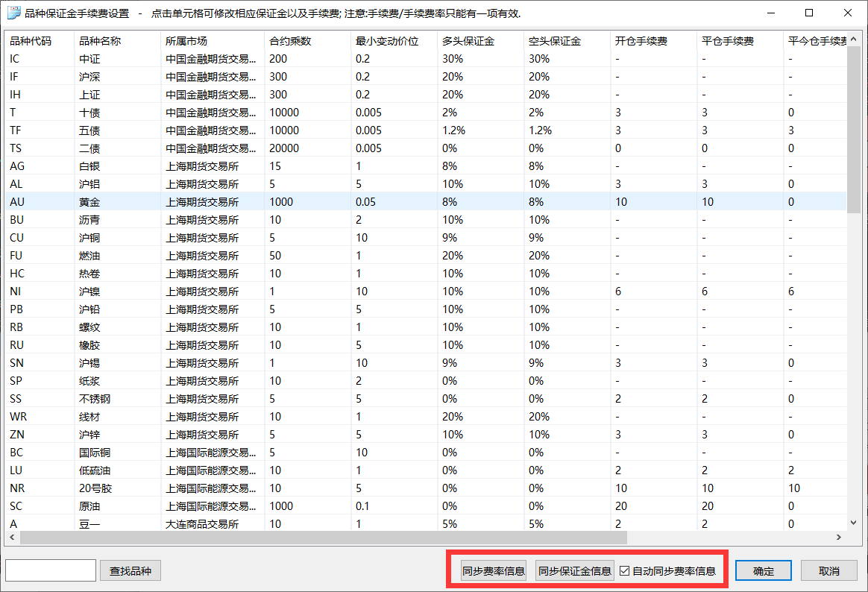The width and height of the screenshot is (868, 592).
Task: Select the BU 沥青 name cell
Action: click(117, 220)
